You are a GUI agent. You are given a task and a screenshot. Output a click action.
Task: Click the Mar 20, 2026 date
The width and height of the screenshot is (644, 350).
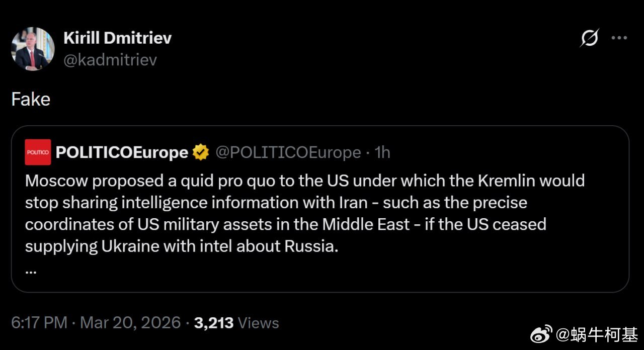click(x=130, y=322)
